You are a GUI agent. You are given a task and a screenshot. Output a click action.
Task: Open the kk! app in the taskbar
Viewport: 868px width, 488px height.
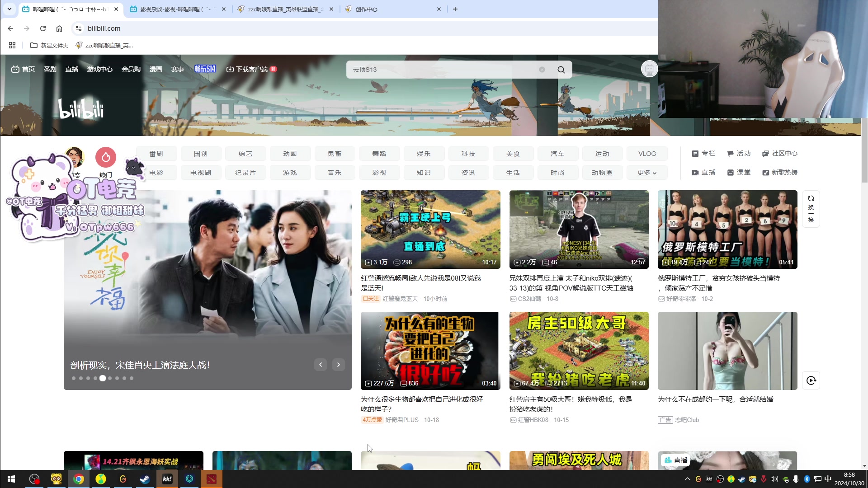[x=167, y=479]
